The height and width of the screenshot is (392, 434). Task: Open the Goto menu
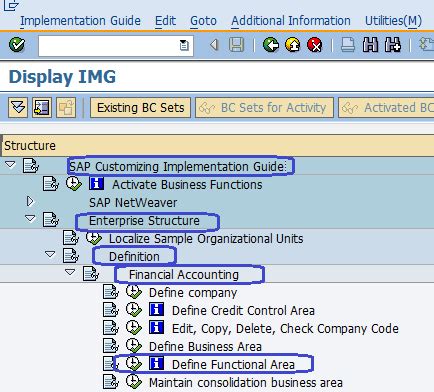(x=203, y=21)
